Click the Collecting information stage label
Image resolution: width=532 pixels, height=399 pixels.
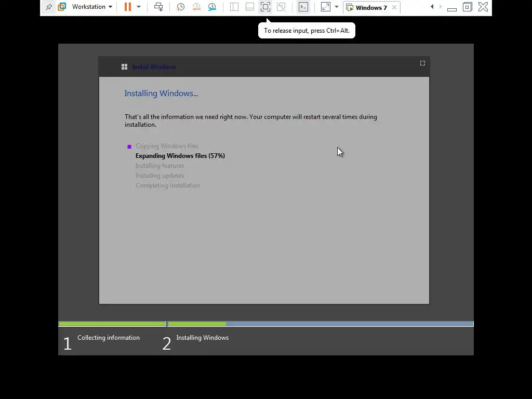click(109, 338)
